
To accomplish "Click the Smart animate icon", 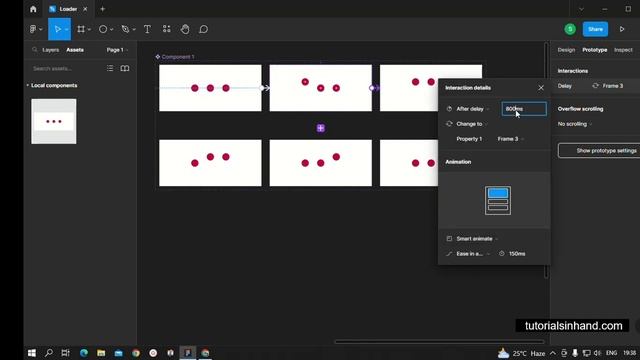I will [449, 238].
